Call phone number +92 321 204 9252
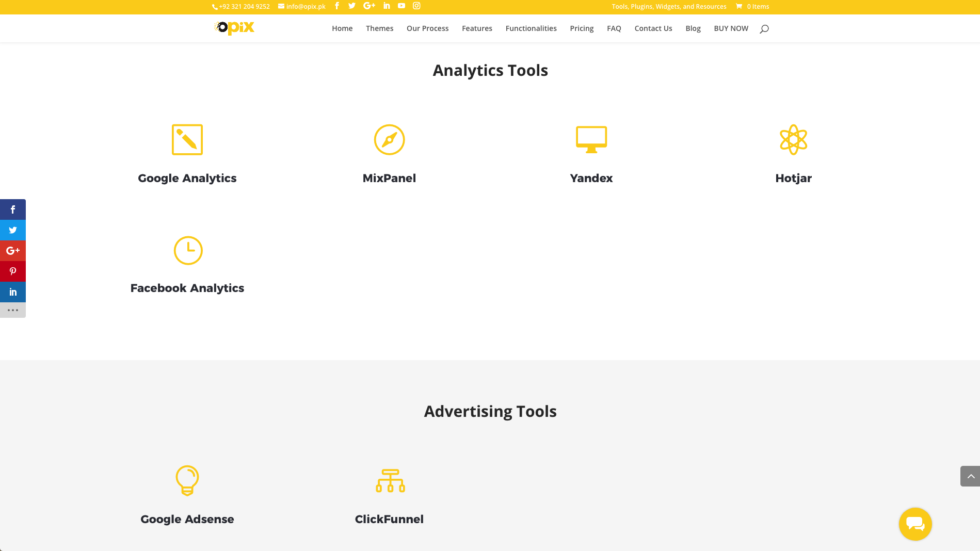 241,7
